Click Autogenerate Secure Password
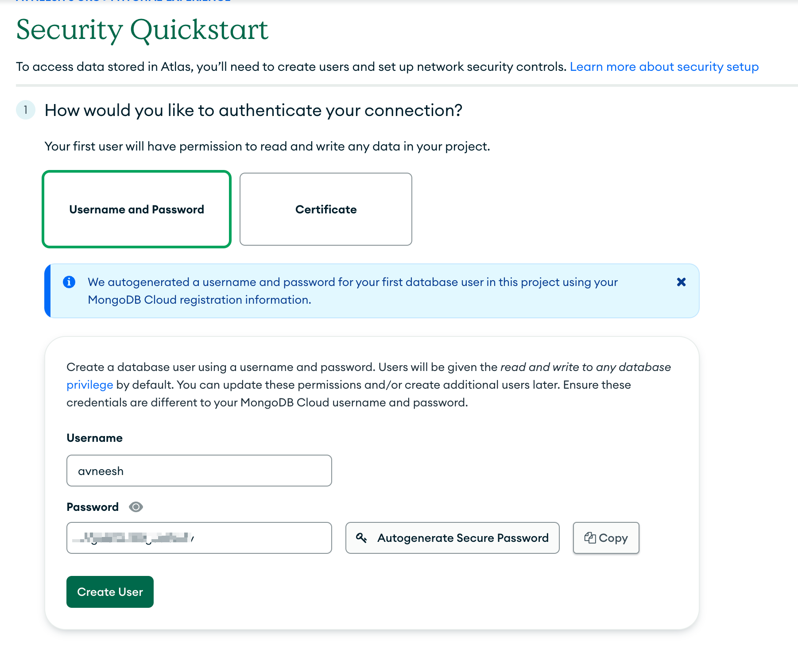This screenshot has height=672, width=798. click(452, 538)
